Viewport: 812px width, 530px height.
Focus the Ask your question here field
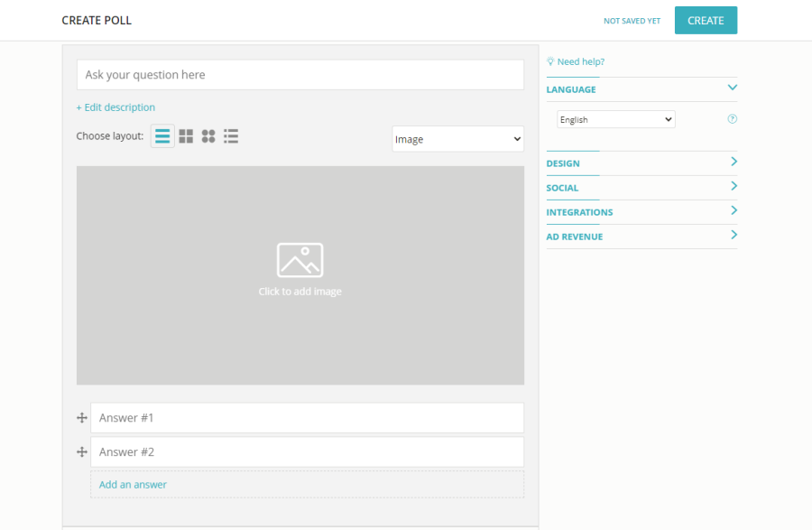(300, 75)
